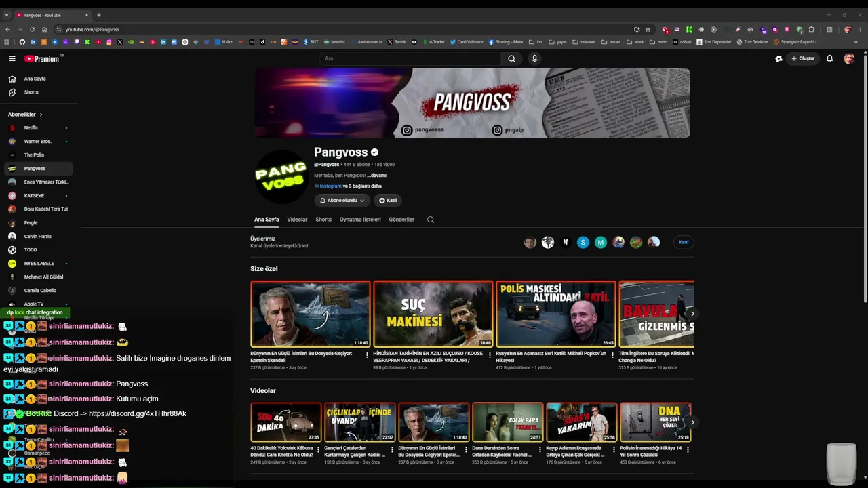Image resolution: width=868 pixels, height=488 pixels.
Task: Open KATSEYE subscription in sidebar
Action: (x=38, y=196)
